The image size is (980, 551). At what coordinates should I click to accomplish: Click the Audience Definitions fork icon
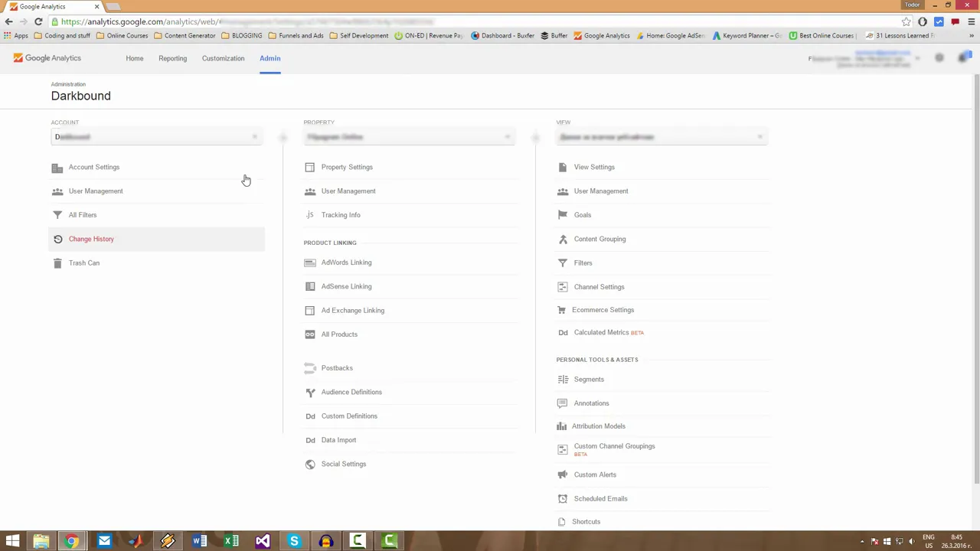click(310, 392)
